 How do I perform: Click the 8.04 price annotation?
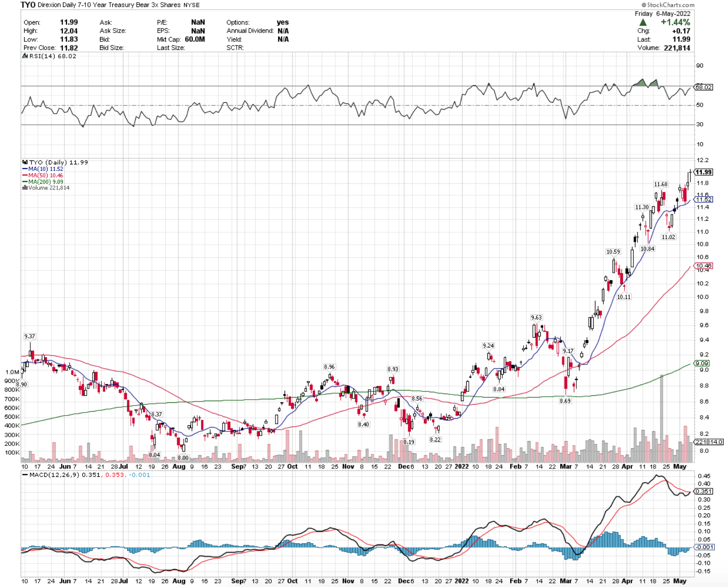click(x=154, y=455)
